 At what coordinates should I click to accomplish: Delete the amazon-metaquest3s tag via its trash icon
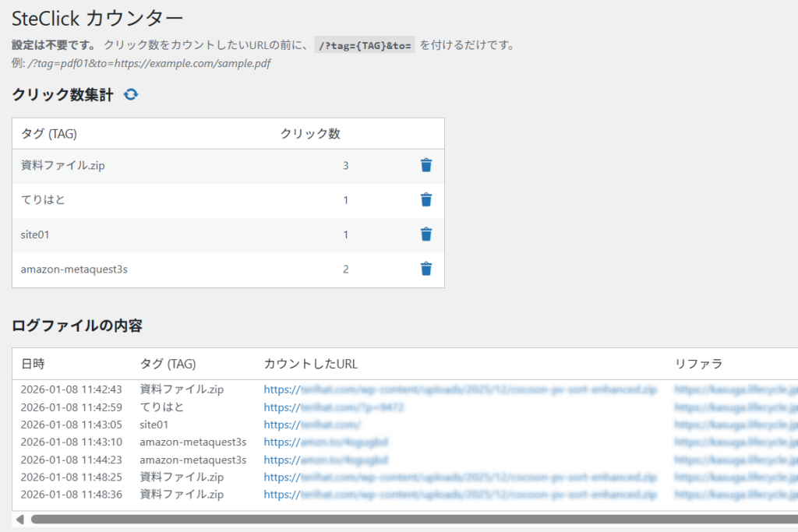(x=425, y=269)
